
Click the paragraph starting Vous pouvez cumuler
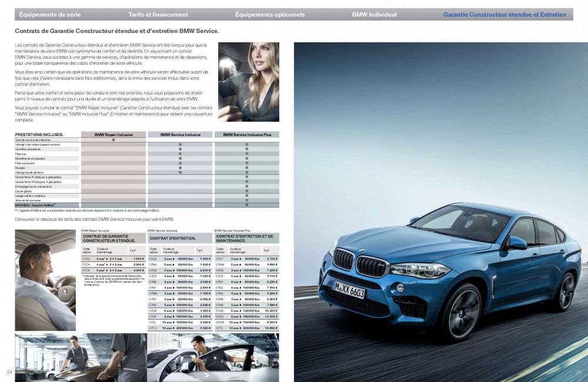pos(113,114)
